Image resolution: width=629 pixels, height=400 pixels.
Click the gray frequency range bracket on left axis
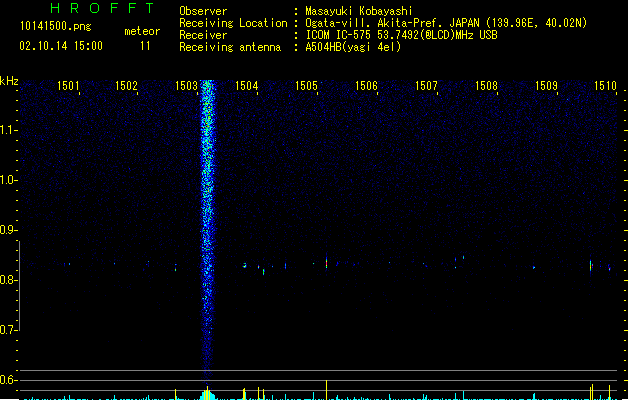coord(19,286)
